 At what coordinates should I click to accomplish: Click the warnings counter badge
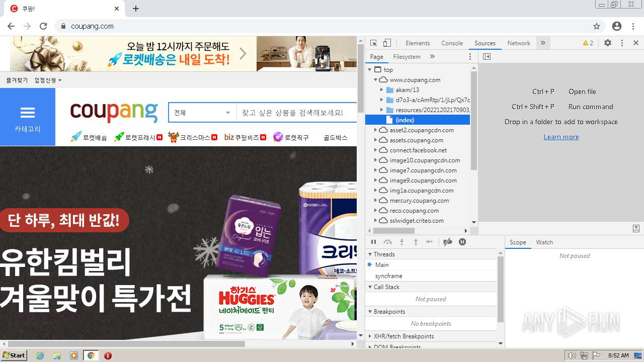pyautogui.click(x=588, y=43)
